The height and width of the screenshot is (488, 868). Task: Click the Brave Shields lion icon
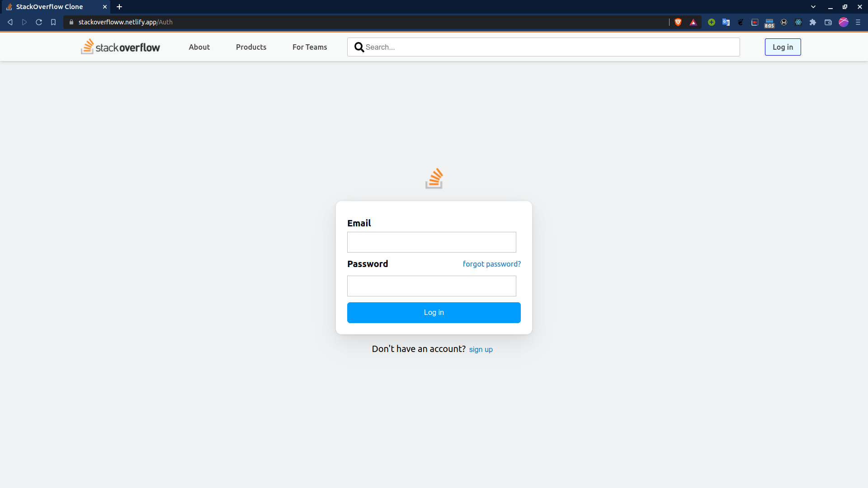tap(678, 22)
